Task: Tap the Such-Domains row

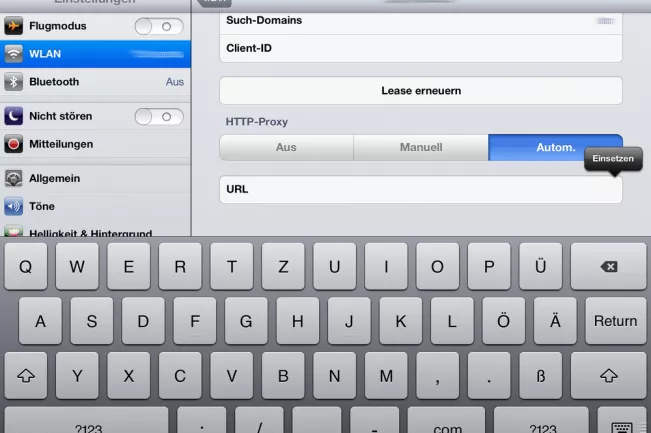Action: click(421, 21)
